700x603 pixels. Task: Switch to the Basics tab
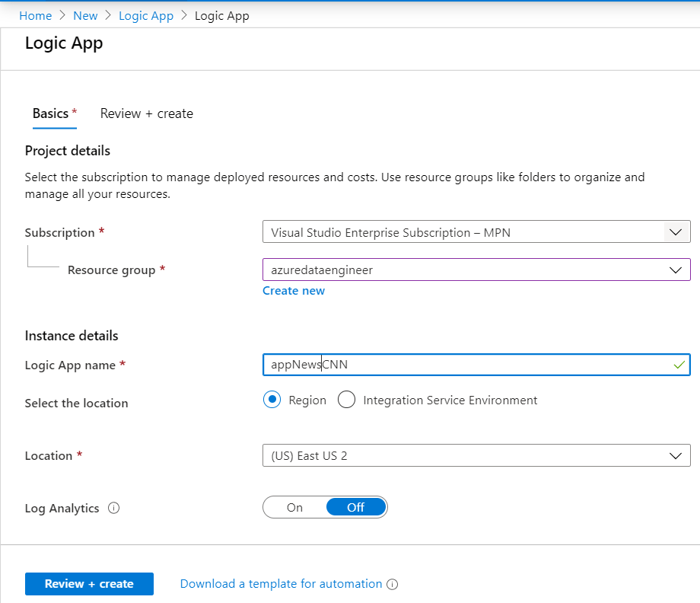tap(50, 113)
